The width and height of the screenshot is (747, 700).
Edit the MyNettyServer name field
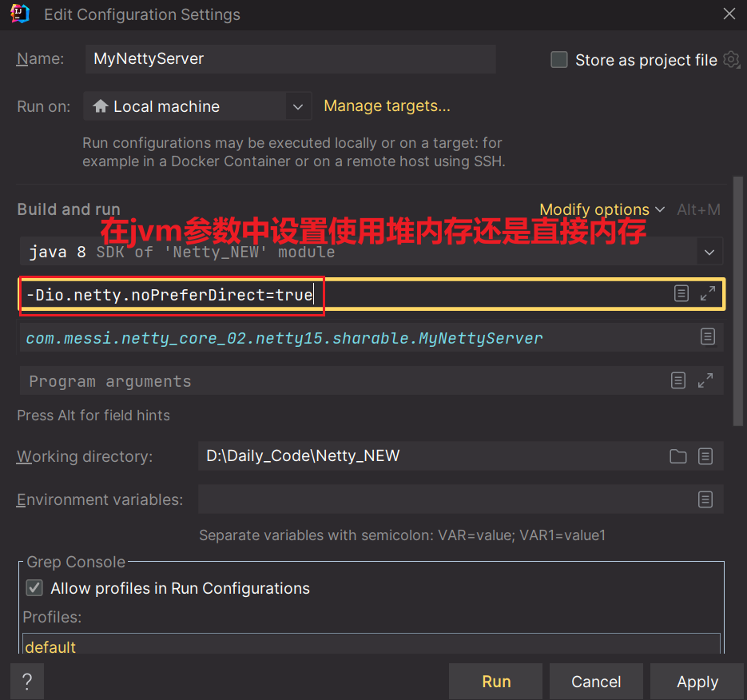pyautogui.click(x=290, y=58)
